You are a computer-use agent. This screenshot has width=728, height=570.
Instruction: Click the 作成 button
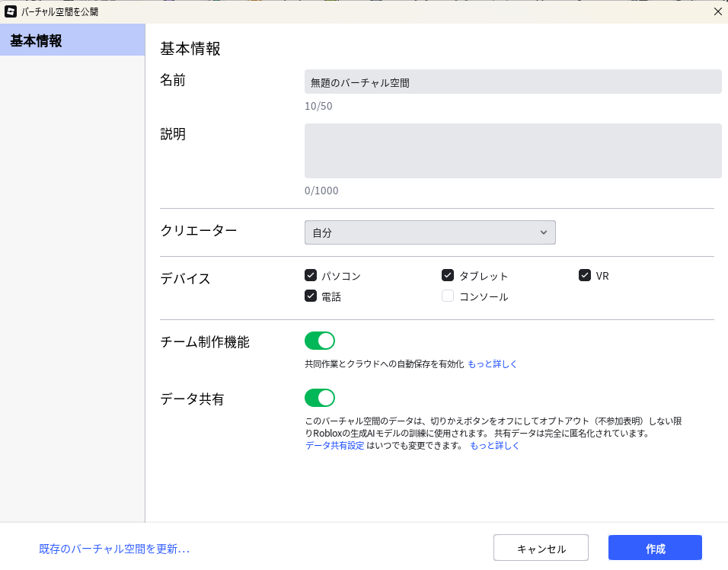655,548
